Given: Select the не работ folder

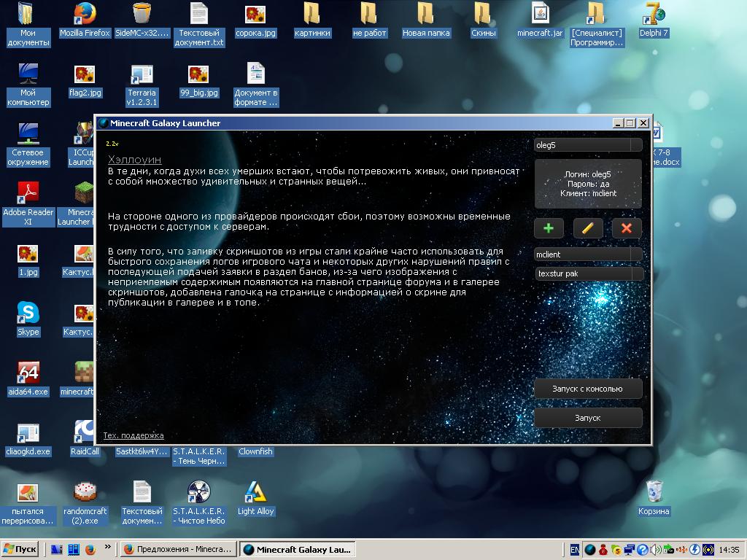Looking at the screenshot, I should (369, 20).
